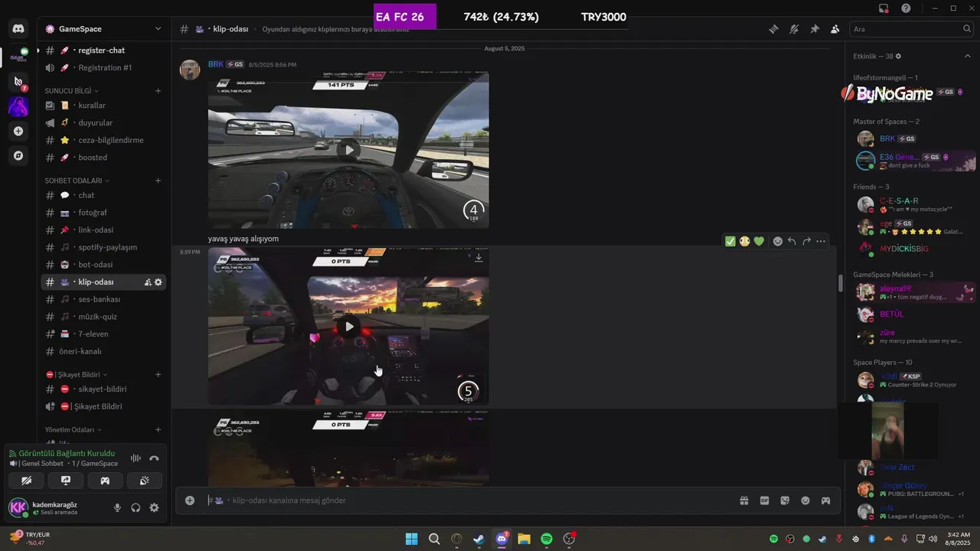Open voice noise suppression waveform icon

point(136,458)
